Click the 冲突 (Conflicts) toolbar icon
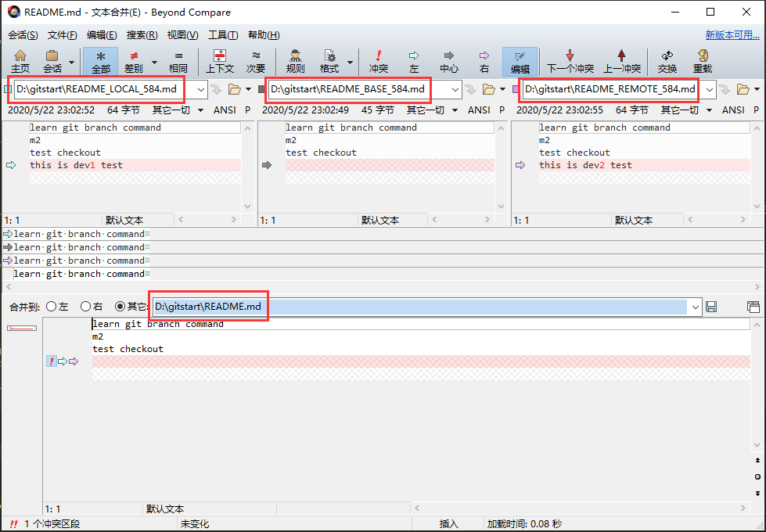 click(x=379, y=61)
